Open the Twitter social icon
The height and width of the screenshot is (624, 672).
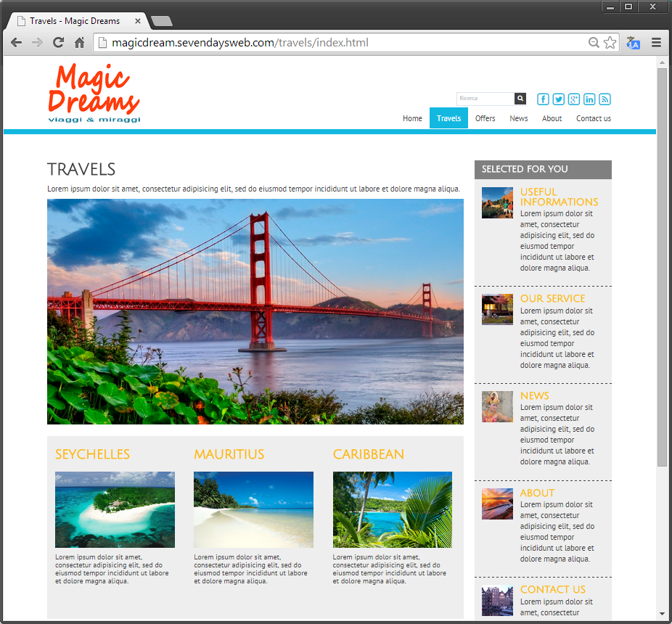pos(559,99)
